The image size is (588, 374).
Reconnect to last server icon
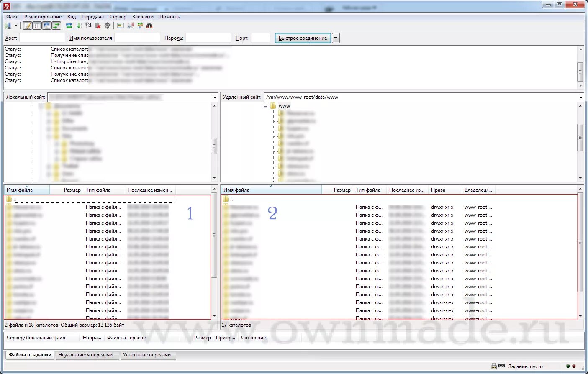tap(108, 26)
